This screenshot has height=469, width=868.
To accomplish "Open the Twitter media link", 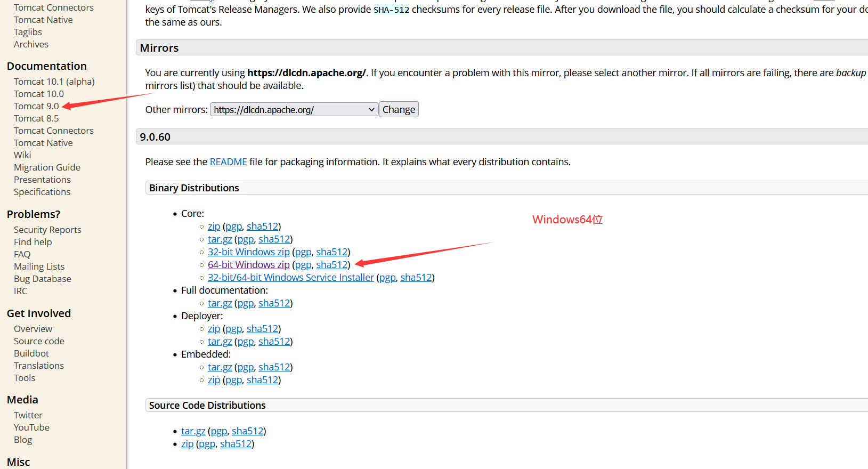I will click(x=28, y=415).
